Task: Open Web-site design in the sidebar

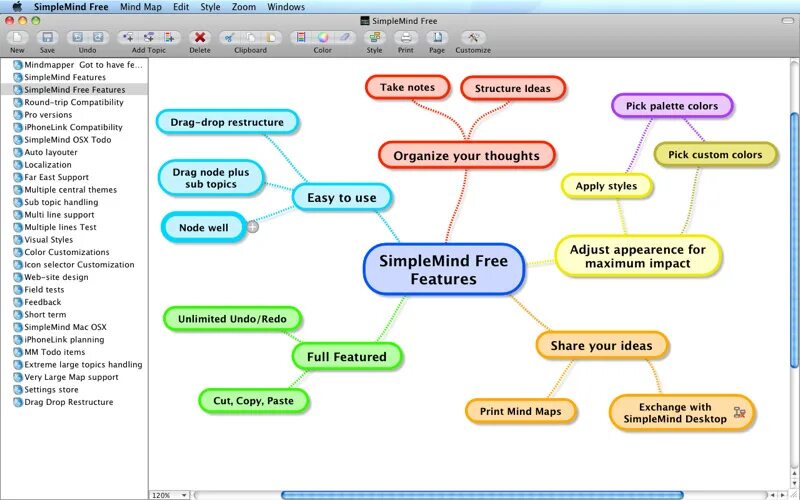Action: coord(74,277)
